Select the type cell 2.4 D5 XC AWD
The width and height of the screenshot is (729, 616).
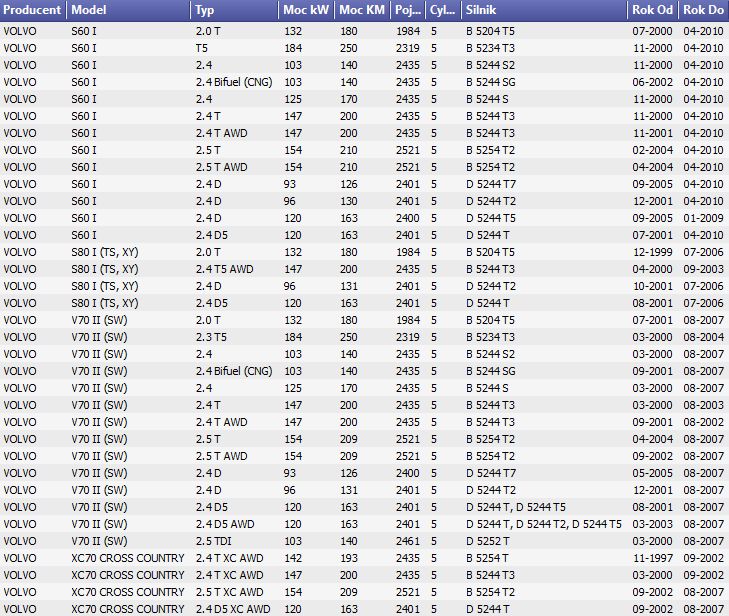(233, 609)
